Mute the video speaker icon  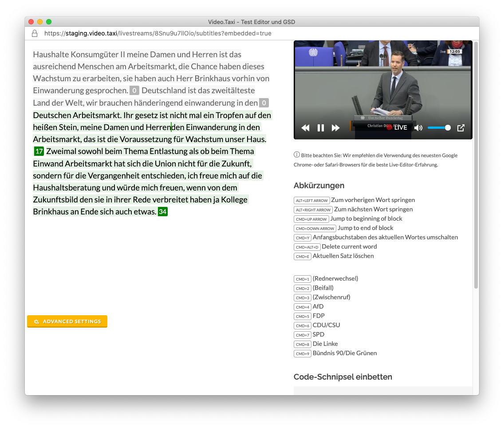click(418, 128)
